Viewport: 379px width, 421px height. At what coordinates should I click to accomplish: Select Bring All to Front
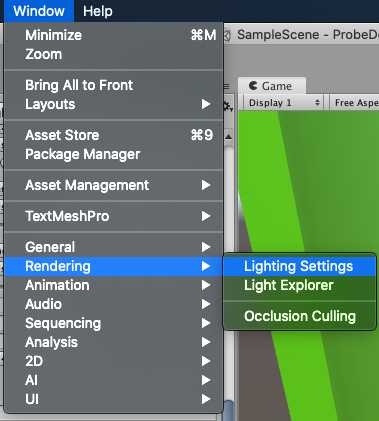click(114, 85)
